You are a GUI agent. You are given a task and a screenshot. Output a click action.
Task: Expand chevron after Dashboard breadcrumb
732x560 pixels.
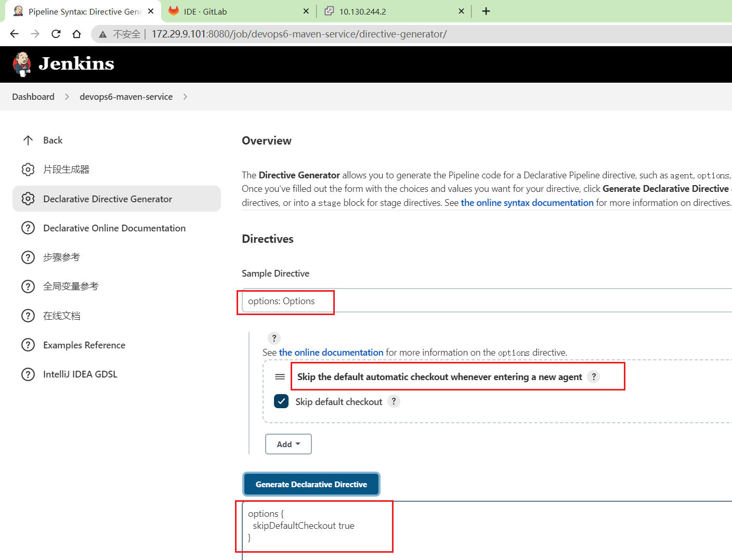click(67, 97)
